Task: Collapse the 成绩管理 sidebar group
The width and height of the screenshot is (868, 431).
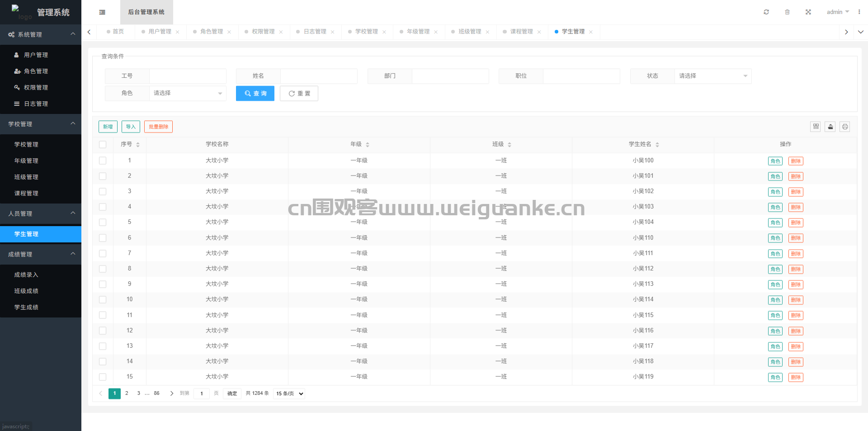Action: 41,254
